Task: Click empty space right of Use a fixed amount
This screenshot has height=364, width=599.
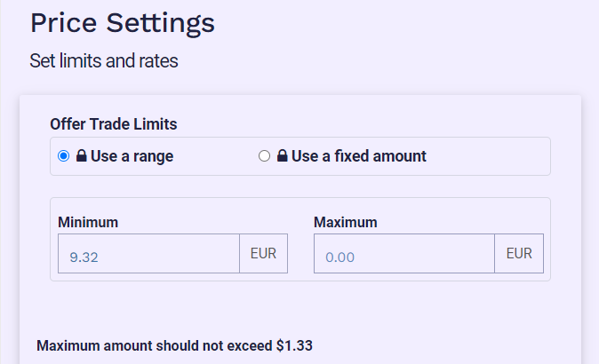Action: [x=487, y=156]
